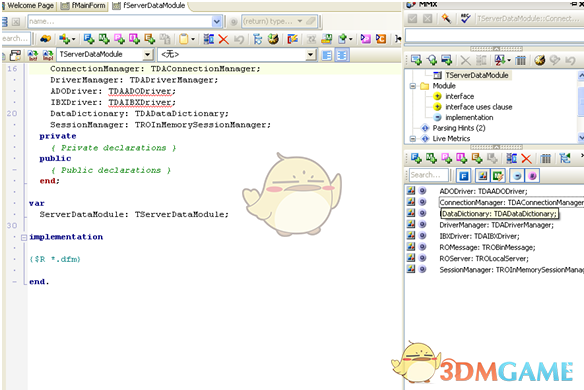Image resolution: width=584 pixels, height=390 pixels.
Task: Toggle the shapes member-type filter button
Action: pyautogui.click(x=482, y=175)
